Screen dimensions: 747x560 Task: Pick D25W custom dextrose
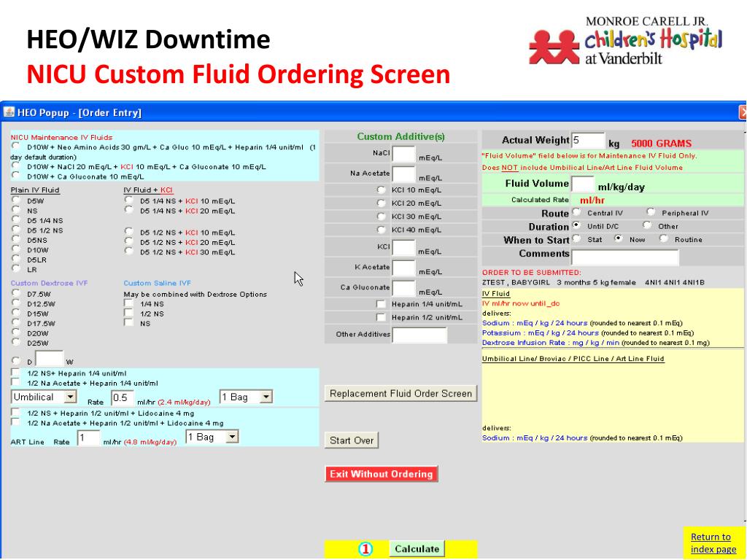pyautogui.click(x=16, y=341)
